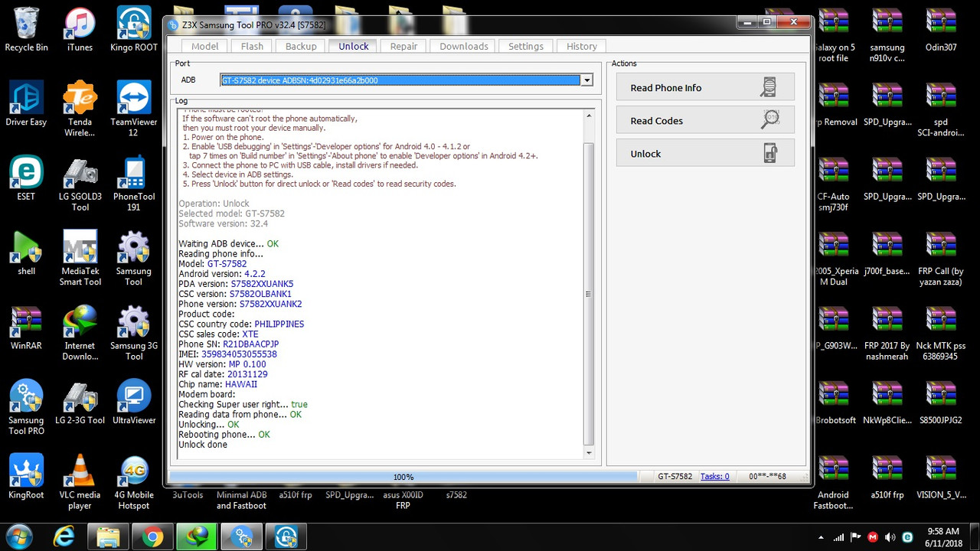980x551 pixels.
Task: Select the samsung n910v archive icon
Action: [x=887, y=35]
